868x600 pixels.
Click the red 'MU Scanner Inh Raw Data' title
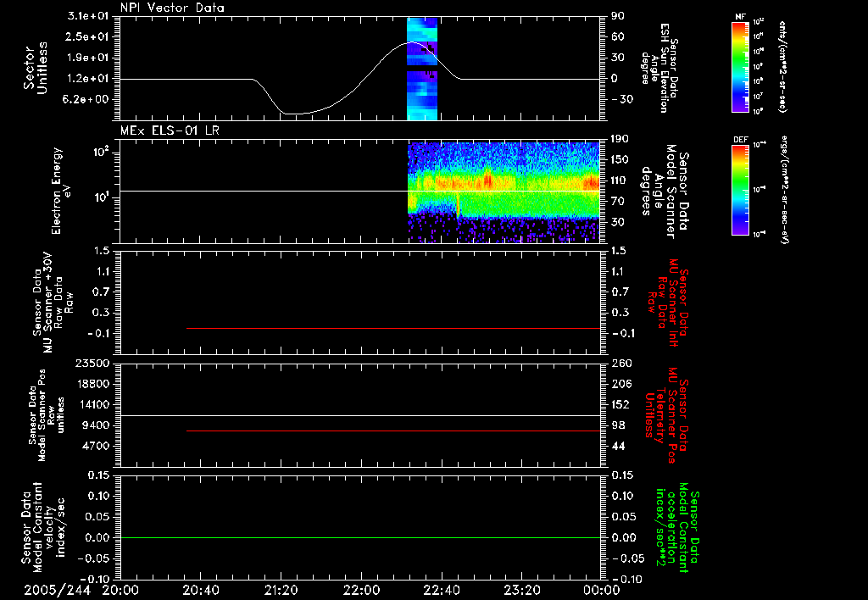[668, 303]
